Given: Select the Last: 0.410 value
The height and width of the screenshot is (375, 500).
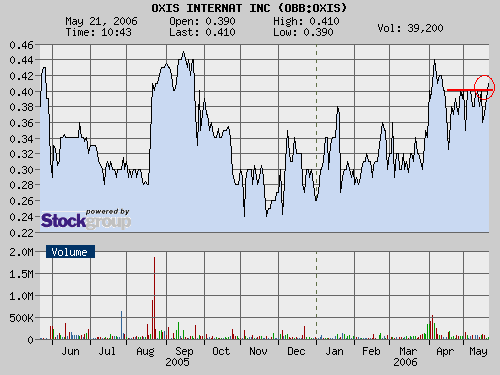Looking at the screenshot, I should pyautogui.click(x=202, y=32).
